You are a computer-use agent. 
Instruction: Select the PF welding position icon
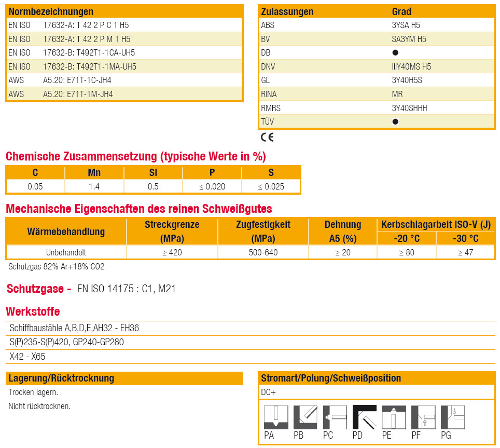click(x=423, y=417)
